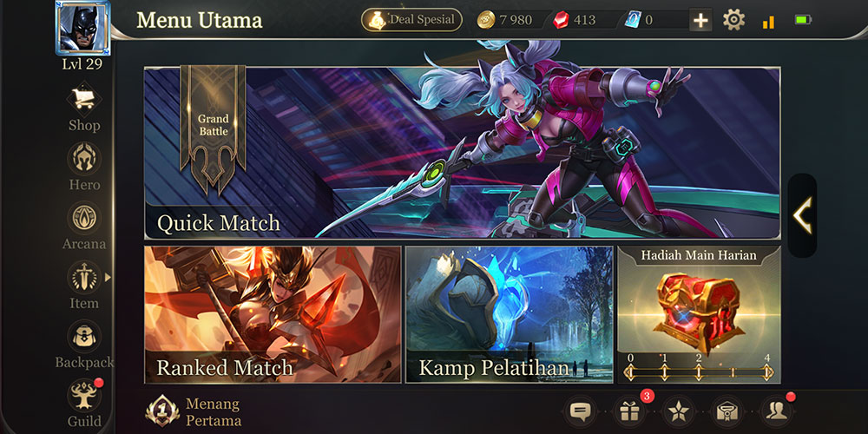Expand the side panel chevron arrow
Image resolution: width=868 pixels, height=434 pixels.
pyautogui.click(x=802, y=215)
